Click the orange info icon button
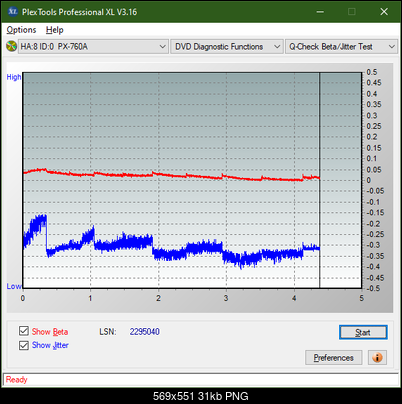Image resolution: width=402 pixels, height=404 pixels. (377, 358)
